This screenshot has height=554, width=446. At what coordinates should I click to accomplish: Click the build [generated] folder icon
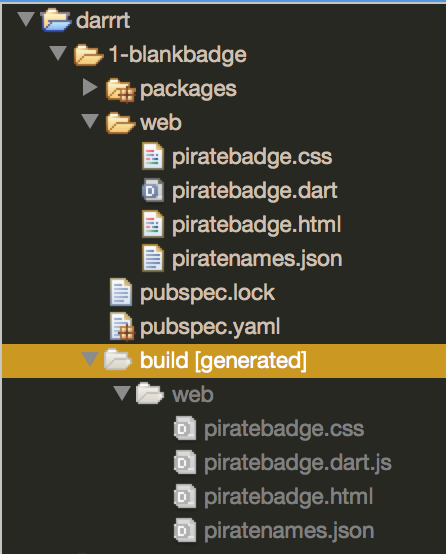tap(118, 359)
